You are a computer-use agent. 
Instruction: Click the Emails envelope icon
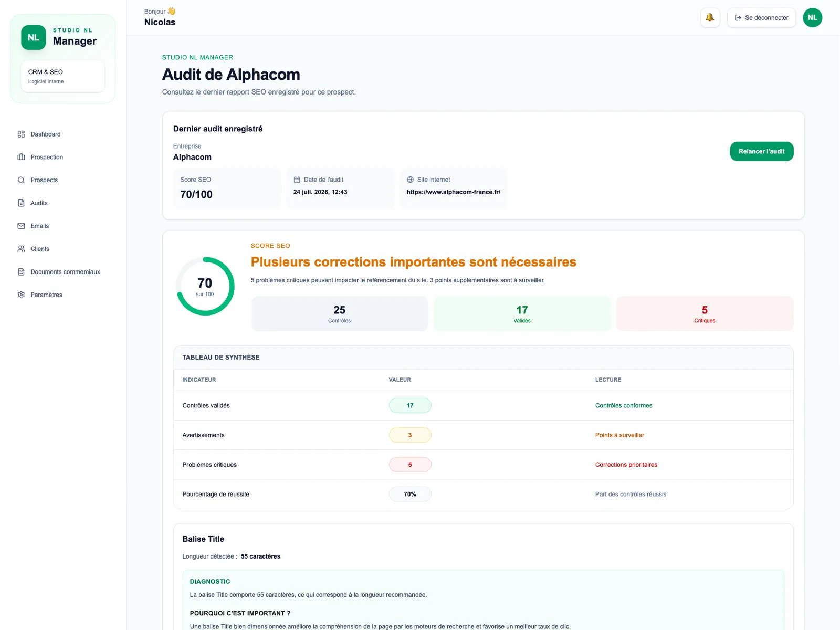click(x=21, y=226)
